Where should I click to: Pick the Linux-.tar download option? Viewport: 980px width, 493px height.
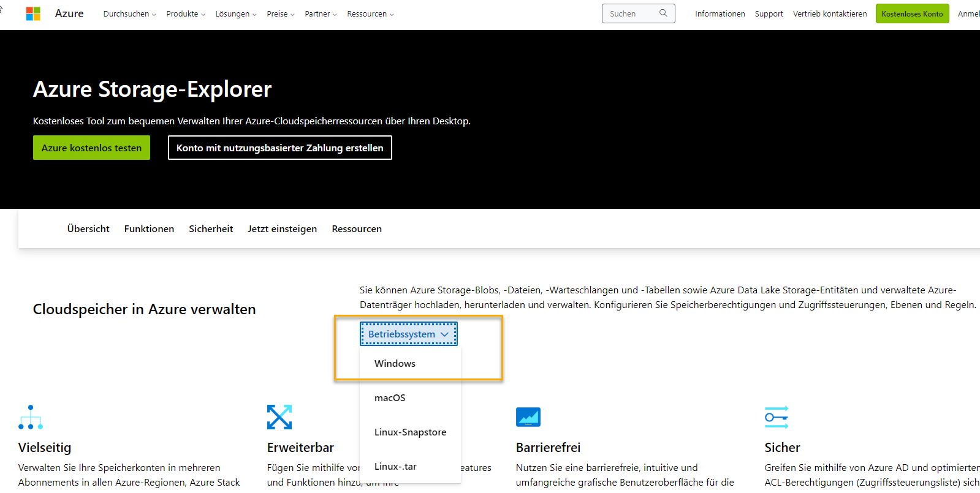click(x=395, y=467)
